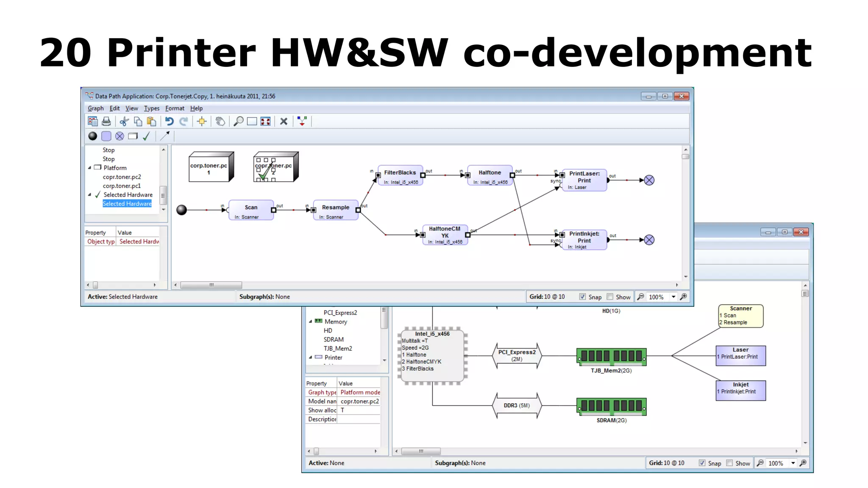
Task: Click the undo arrow icon
Action: point(169,122)
